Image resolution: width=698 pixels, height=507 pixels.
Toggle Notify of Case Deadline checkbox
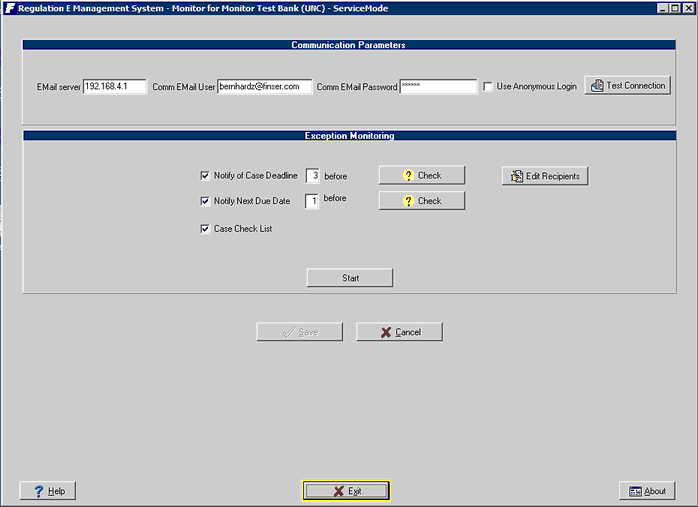click(x=205, y=176)
